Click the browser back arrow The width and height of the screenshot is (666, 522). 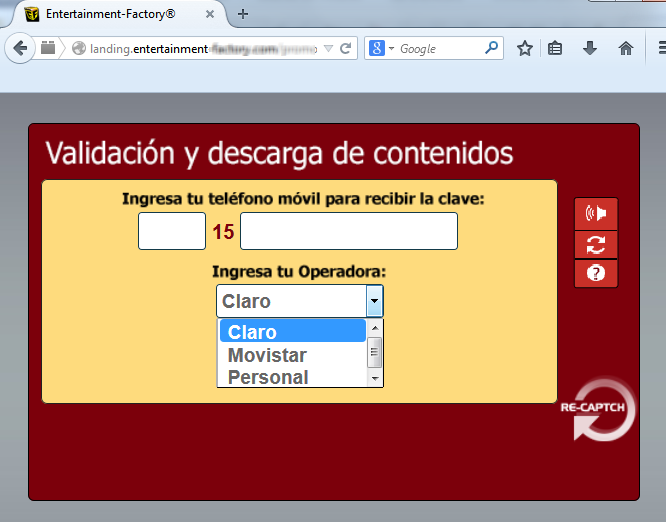point(20,48)
